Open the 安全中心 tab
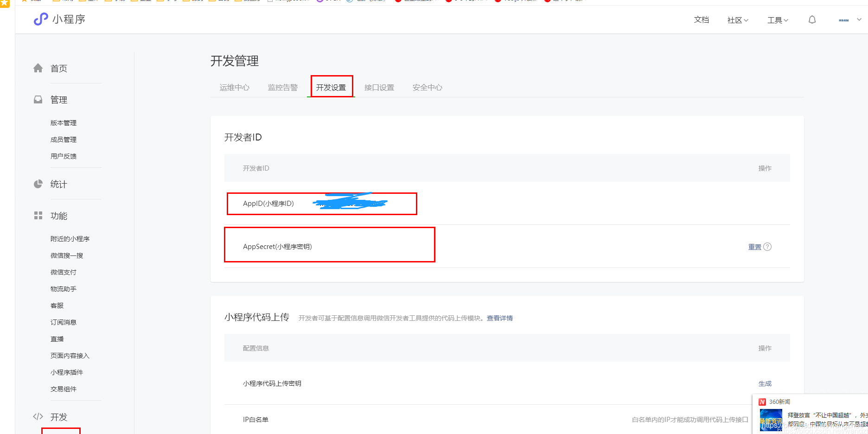 pos(427,87)
